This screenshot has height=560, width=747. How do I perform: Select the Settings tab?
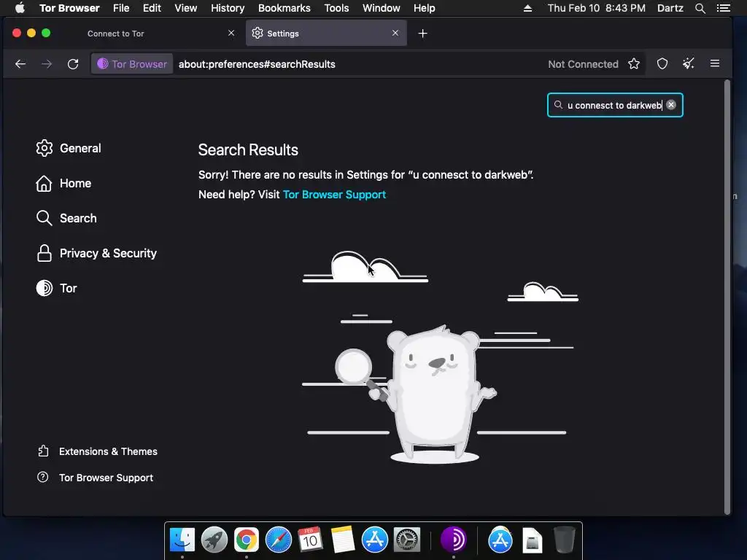pyautogui.click(x=326, y=34)
